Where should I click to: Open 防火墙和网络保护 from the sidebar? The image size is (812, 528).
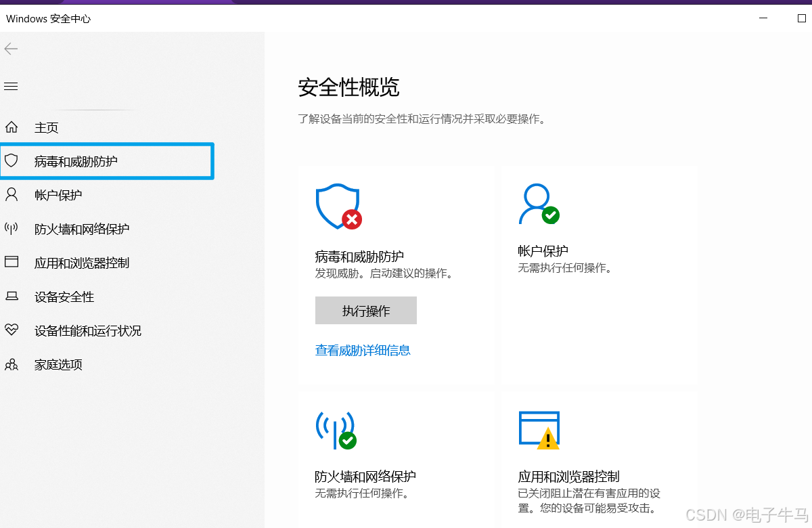(x=82, y=229)
